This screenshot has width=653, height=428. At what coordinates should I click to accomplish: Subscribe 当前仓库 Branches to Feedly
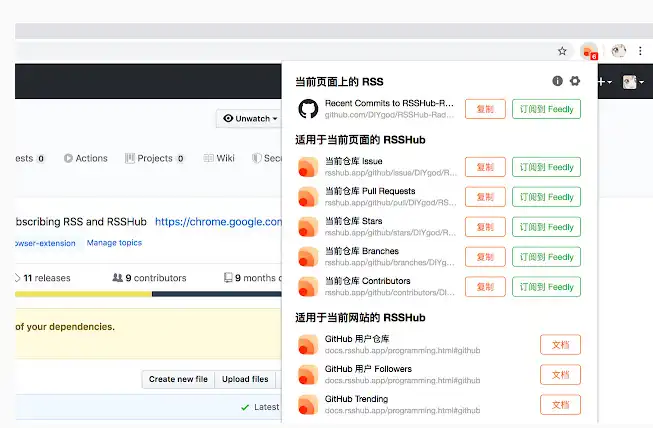[x=546, y=257]
